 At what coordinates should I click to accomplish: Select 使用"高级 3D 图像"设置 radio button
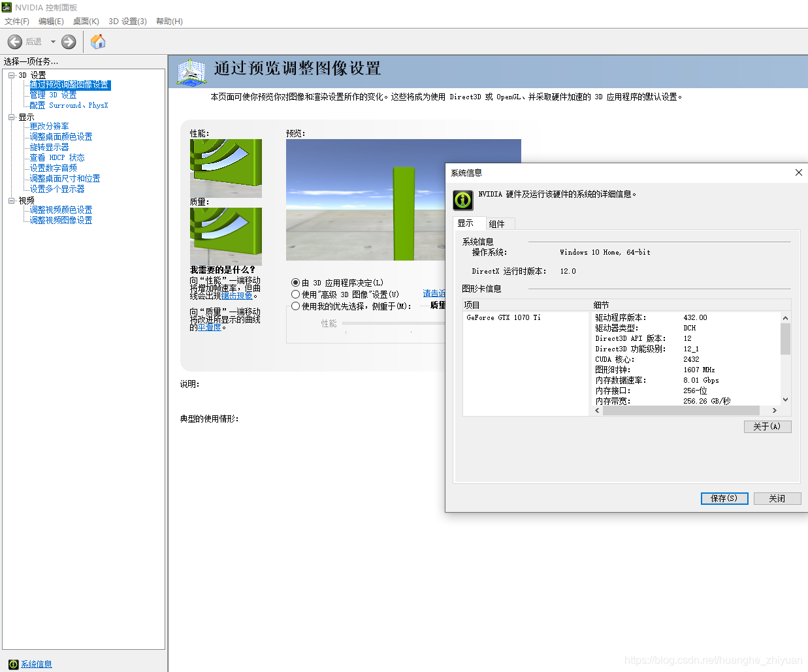tap(295, 295)
